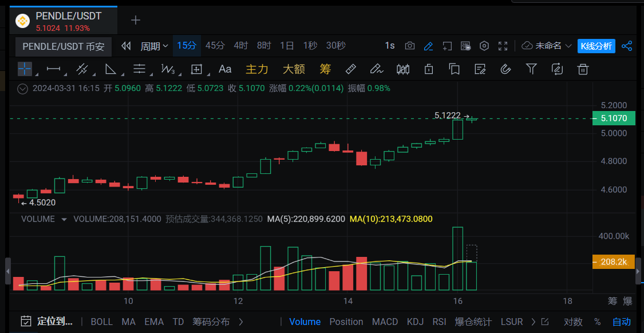Enter fullscreen chart mode
This screenshot has width=644, height=333.
pos(503,46)
